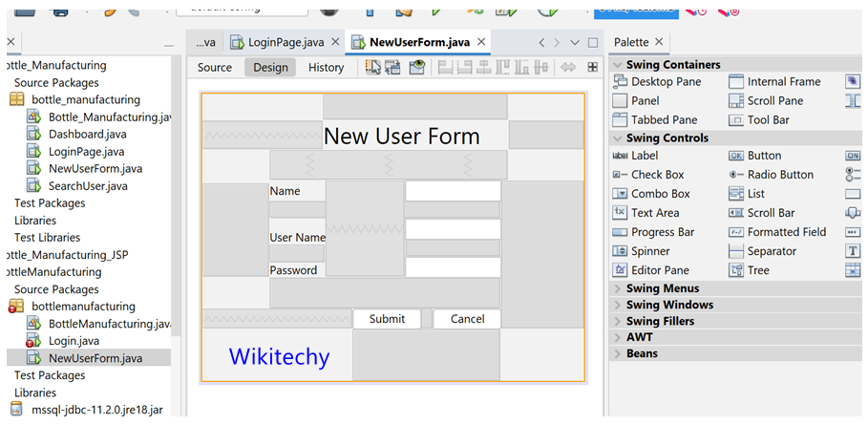Click the Submit button on form
This screenshot has height=425, width=868.
(x=387, y=319)
